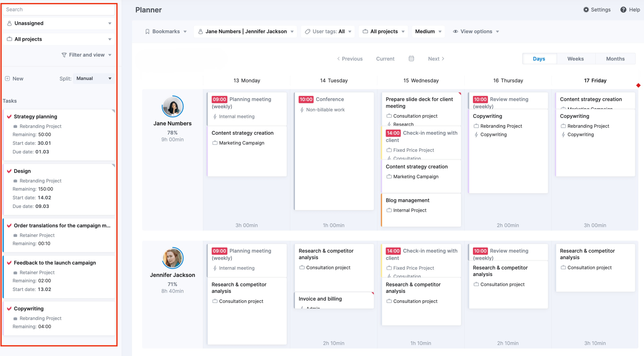644x356 pixels.
Task: Switch to the Months view tab
Action: point(615,59)
